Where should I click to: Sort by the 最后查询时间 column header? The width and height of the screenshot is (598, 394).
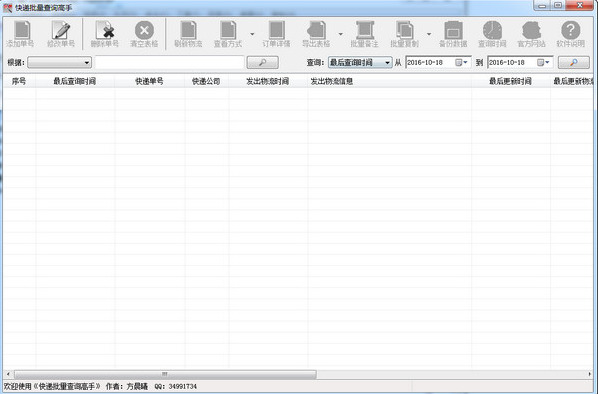point(75,81)
